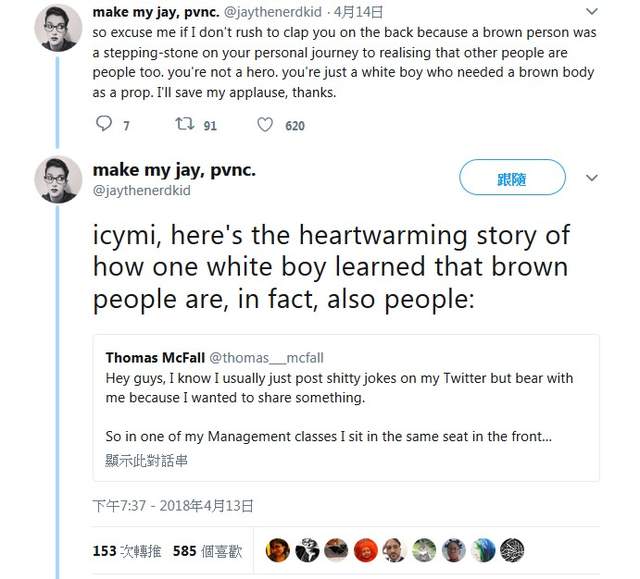This screenshot has height=579, width=640.
Task: Click 顯示此對話串 to show the thread
Action: click(x=146, y=461)
